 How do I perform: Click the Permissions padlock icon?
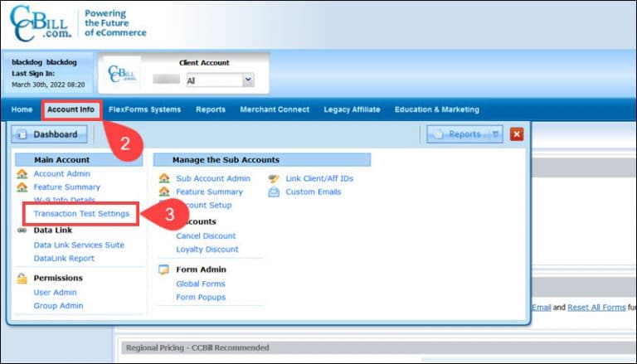tap(22, 279)
